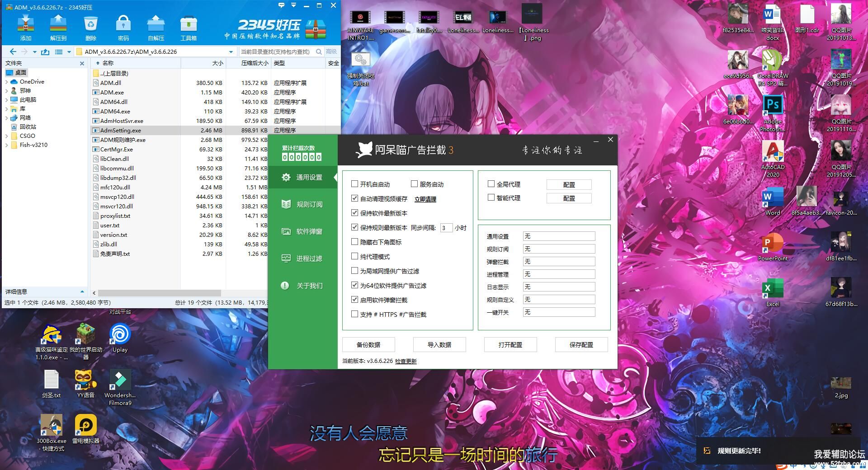Click the 保存配置 button
The image size is (868, 470).
coord(581,345)
